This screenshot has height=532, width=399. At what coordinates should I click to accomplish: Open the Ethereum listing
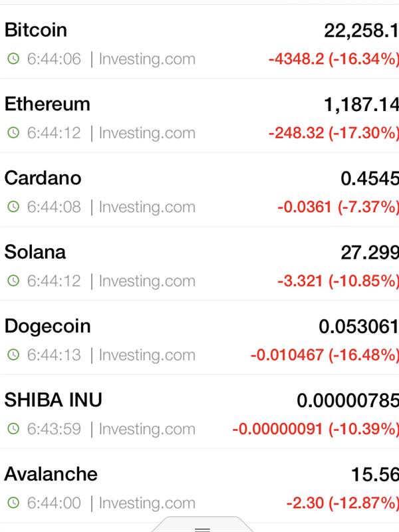199,116
